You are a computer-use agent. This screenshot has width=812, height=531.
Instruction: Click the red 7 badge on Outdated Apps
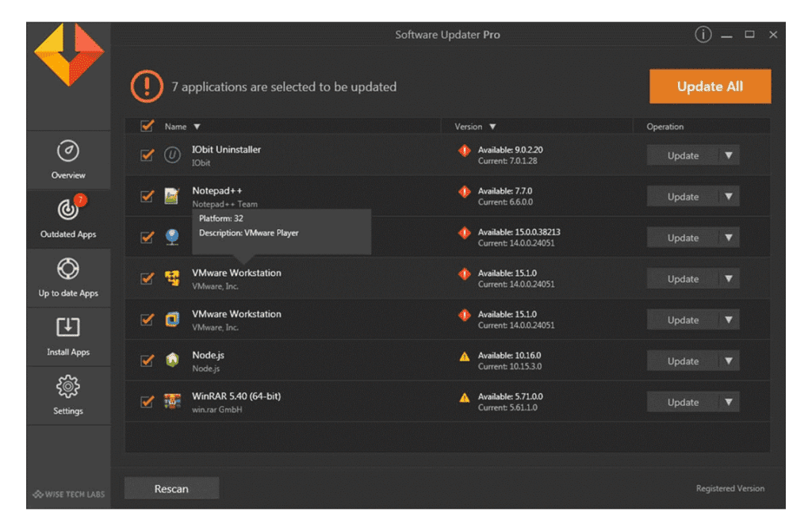(x=80, y=200)
